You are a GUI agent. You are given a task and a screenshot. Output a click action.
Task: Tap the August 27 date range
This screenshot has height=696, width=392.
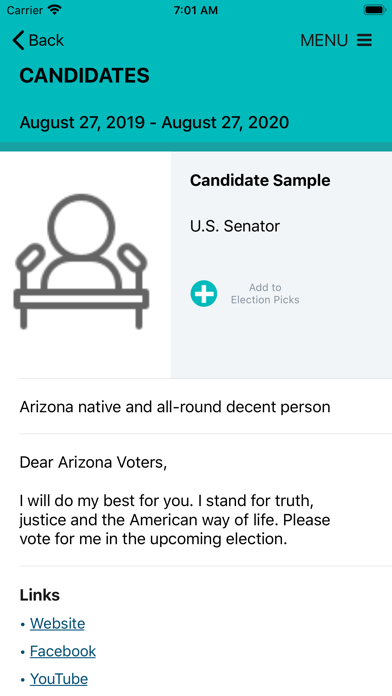coord(154,123)
